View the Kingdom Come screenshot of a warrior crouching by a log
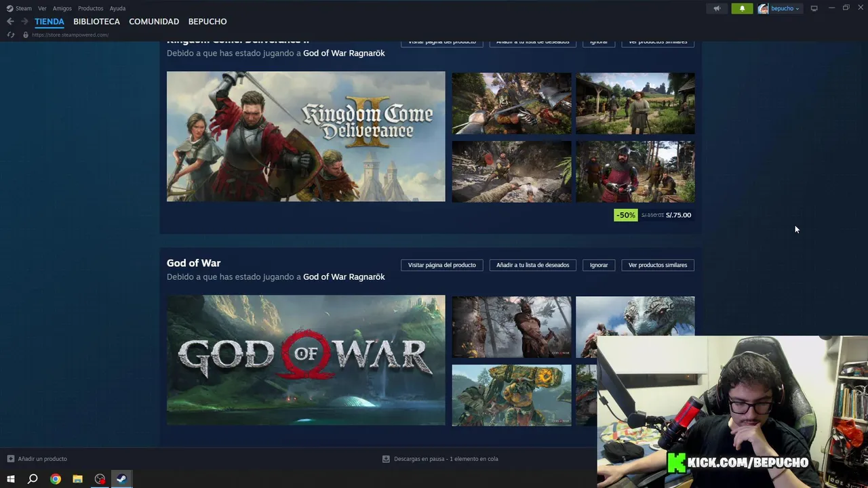The height and width of the screenshot is (488, 868). (511, 171)
